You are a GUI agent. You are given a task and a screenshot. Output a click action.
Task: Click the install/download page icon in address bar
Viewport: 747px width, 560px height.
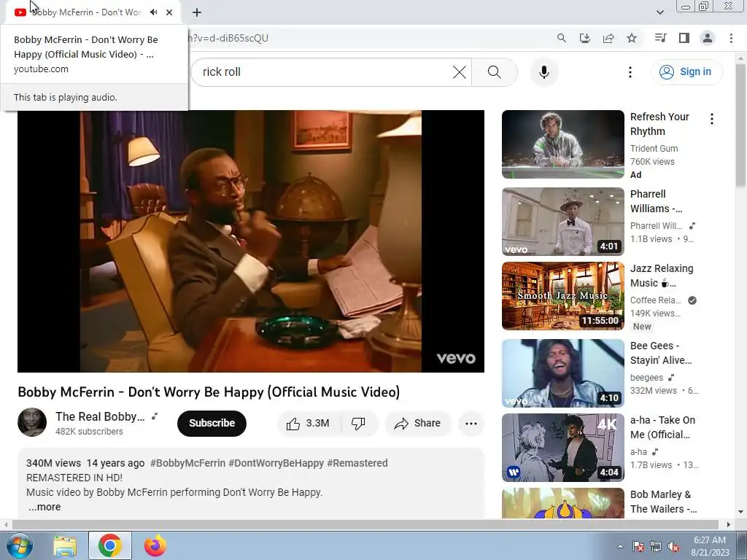(x=584, y=38)
